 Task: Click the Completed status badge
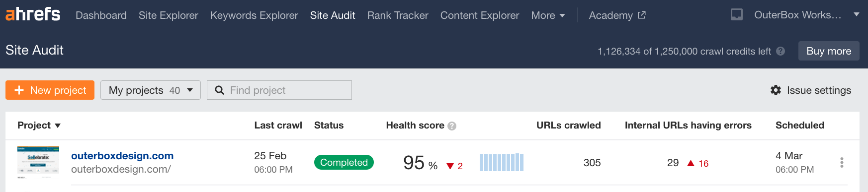pyautogui.click(x=344, y=162)
